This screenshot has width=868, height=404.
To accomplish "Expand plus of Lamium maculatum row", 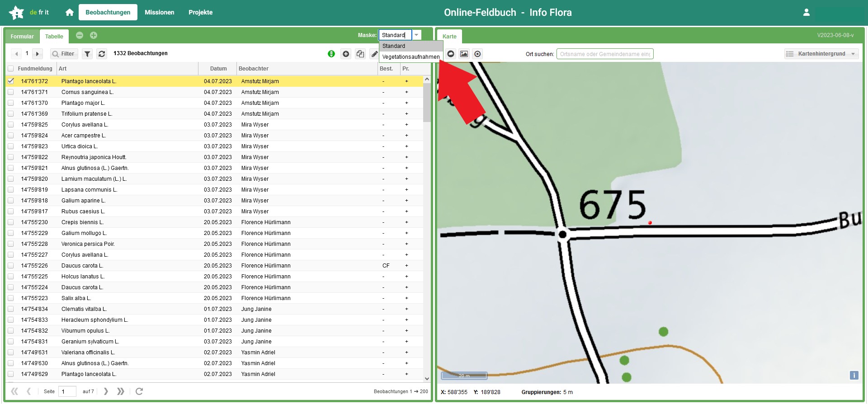I will pyautogui.click(x=406, y=179).
